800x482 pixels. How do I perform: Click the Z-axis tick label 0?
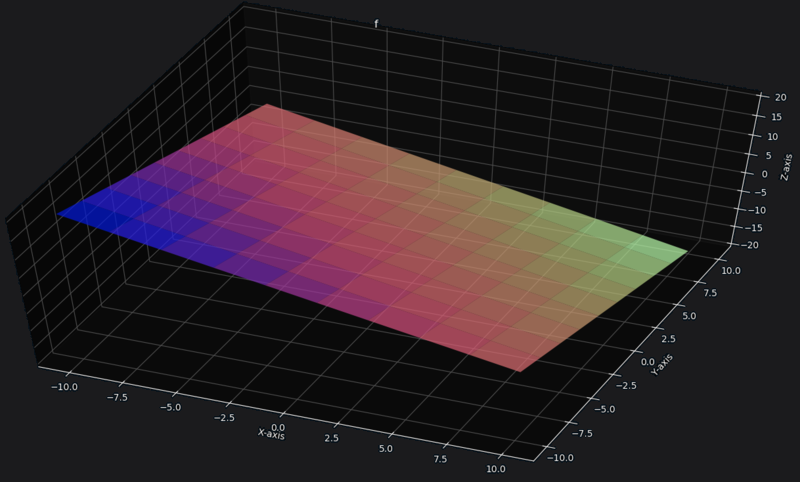point(764,174)
